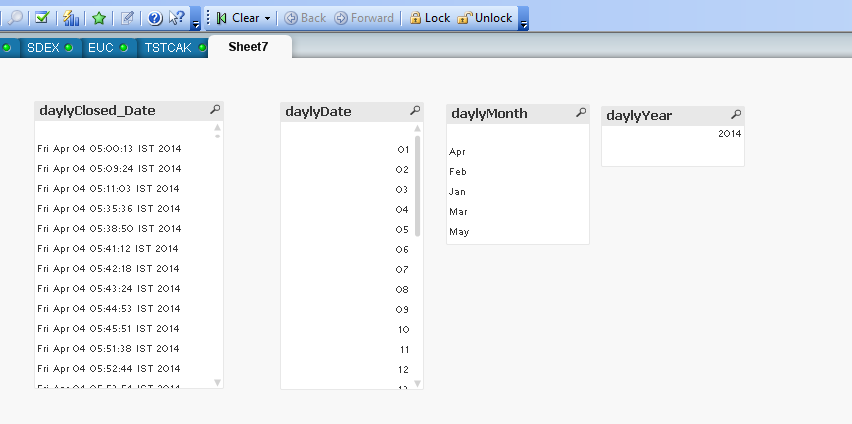Screen dimensions: 852x424
Task: Switch to the TSTCAK sheet tab
Action: point(172,48)
